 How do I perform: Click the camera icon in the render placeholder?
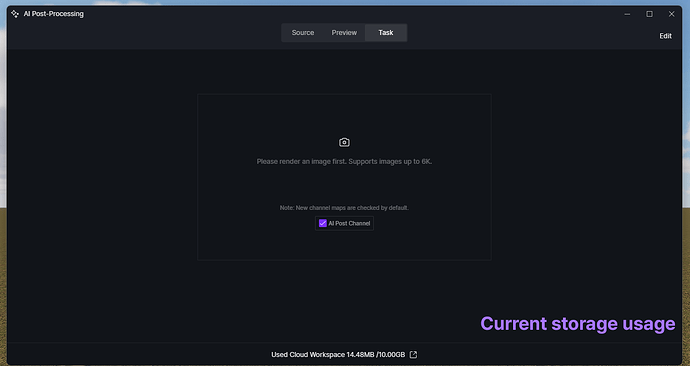click(x=344, y=143)
